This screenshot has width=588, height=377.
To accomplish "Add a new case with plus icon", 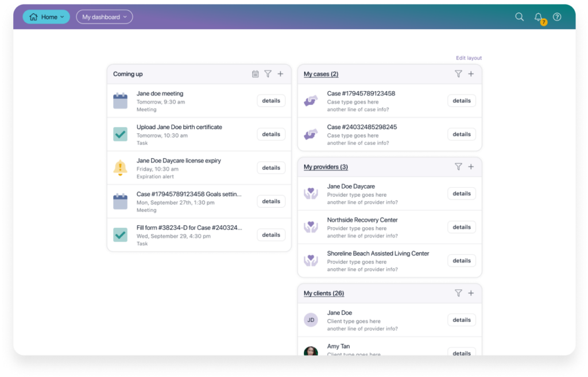I will [471, 74].
